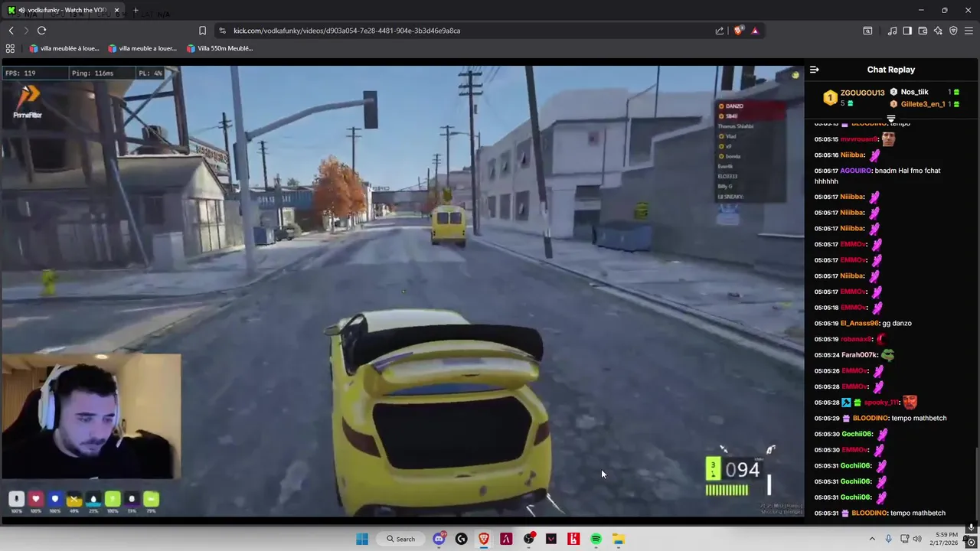Show hidden system tray icons chevron
Viewport: 980px width, 551px height.
pos(872,539)
